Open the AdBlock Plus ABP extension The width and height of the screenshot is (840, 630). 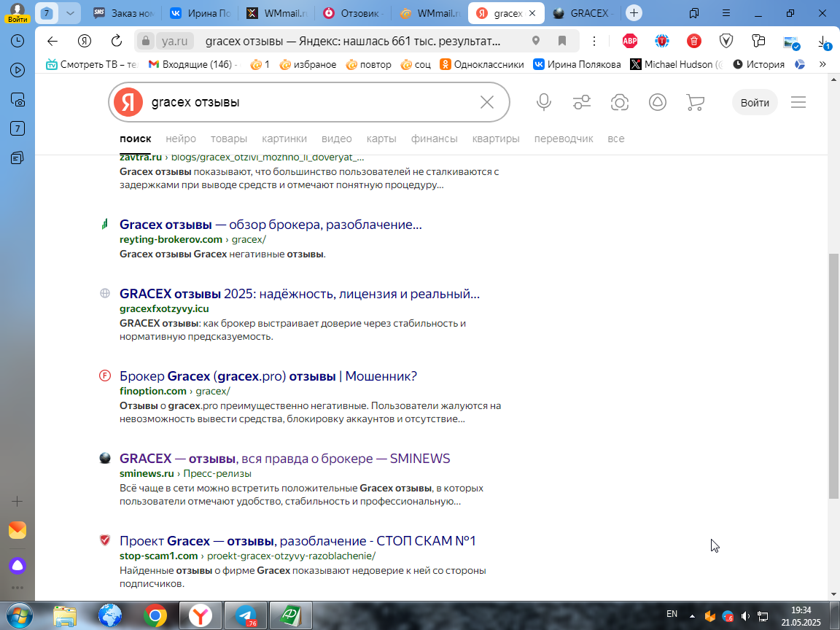tap(630, 41)
